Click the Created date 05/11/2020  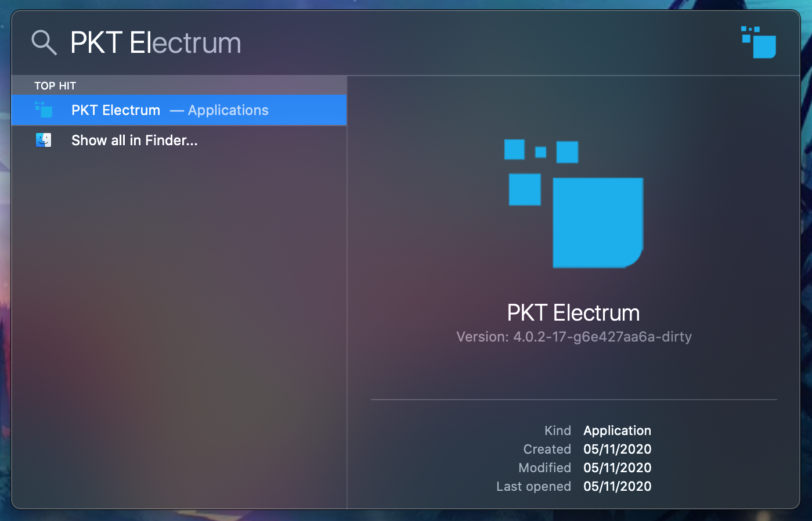pyautogui.click(x=617, y=449)
